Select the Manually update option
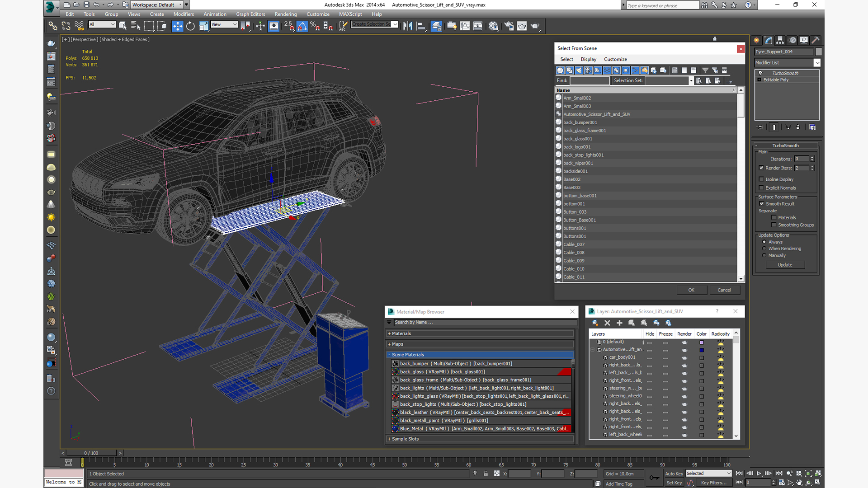Screen dimensions: 868x488 point(764,255)
